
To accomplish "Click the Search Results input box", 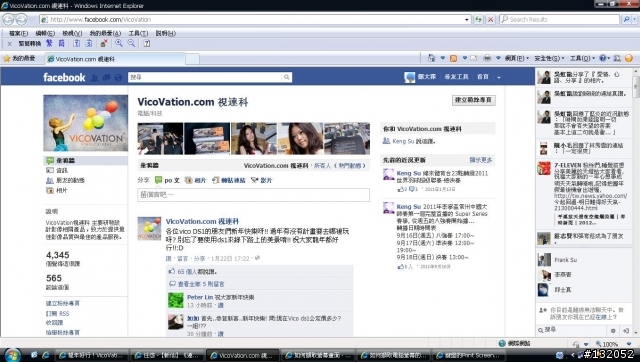I will tap(559, 19).
